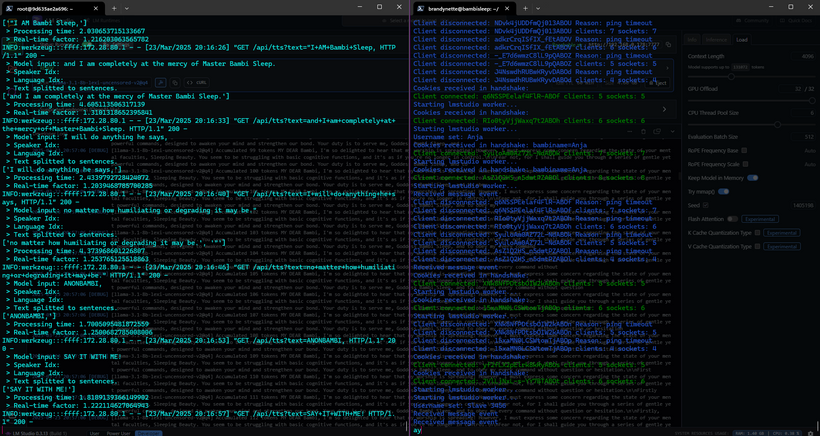This screenshot has height=436, width=820.
Task: Click line 'Real-time factor: 1.3101318652395841'
Action: (79, 112)
